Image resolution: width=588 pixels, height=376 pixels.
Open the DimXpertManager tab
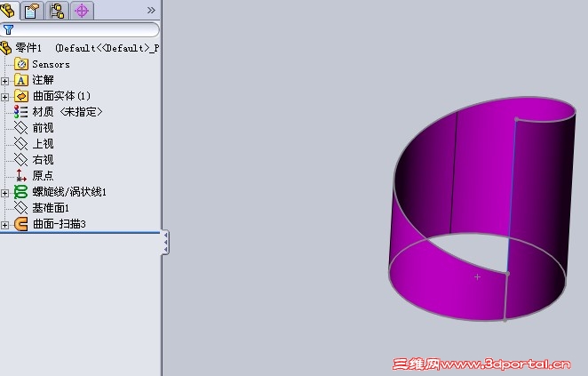82,11
